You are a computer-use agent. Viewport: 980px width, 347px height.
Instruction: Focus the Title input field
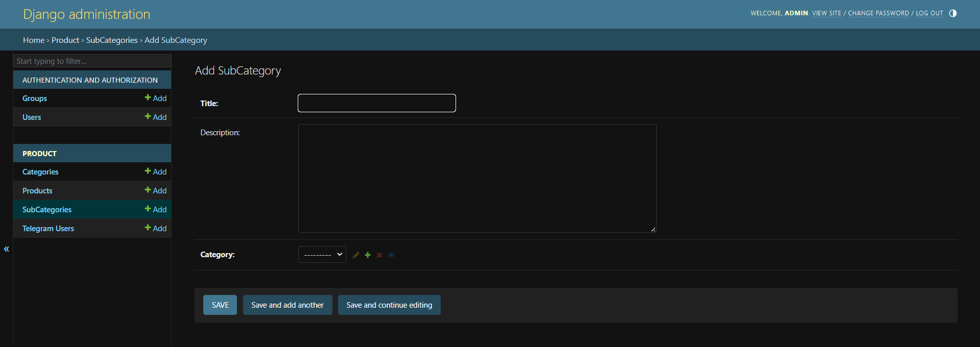[377, 103]
